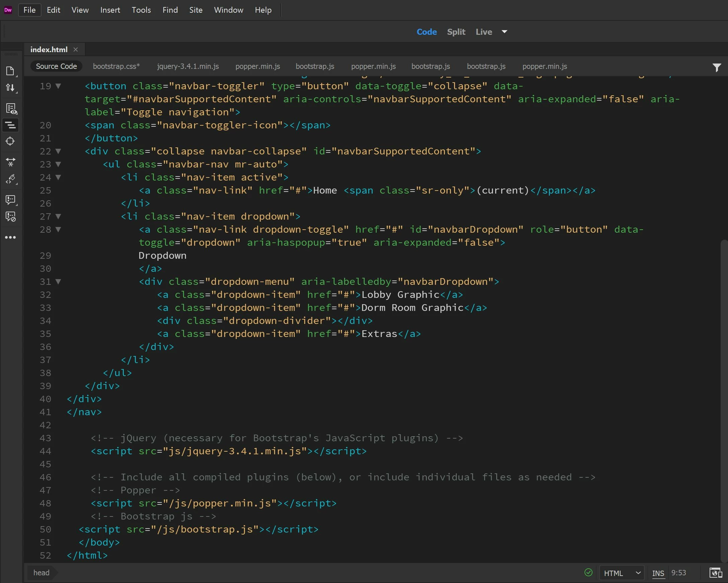Click the Live View Options eye icon
This screenshot has height=583, width=728.
tap(11, 109)
